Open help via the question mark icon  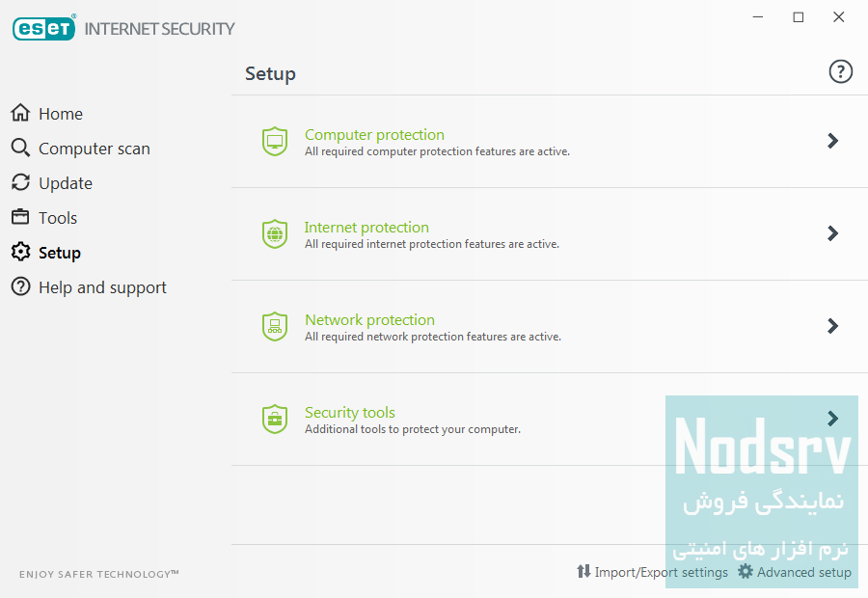[840, 71]
